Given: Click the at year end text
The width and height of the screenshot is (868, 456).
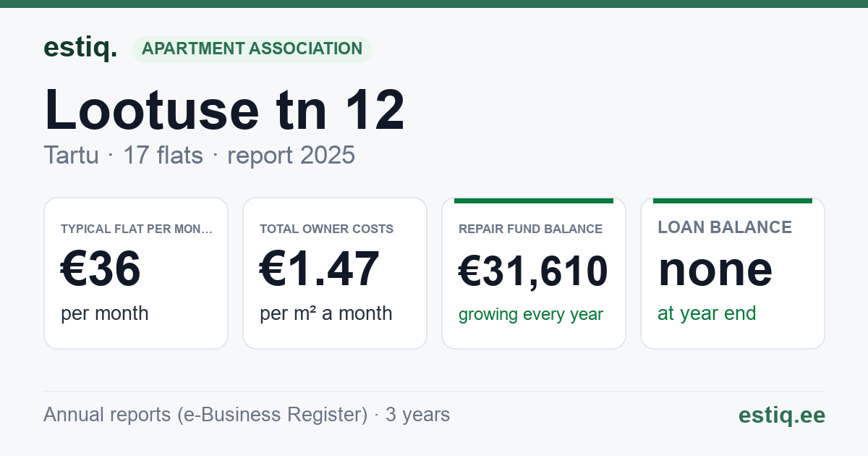Looking at the screenshot, I should 707,313.
